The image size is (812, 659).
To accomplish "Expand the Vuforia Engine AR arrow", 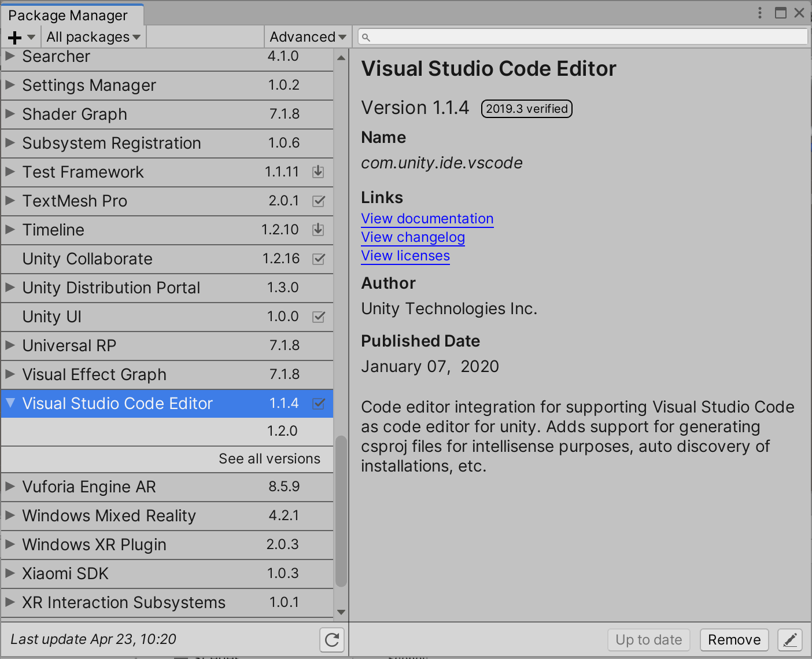I will click(x=10, y=487).
